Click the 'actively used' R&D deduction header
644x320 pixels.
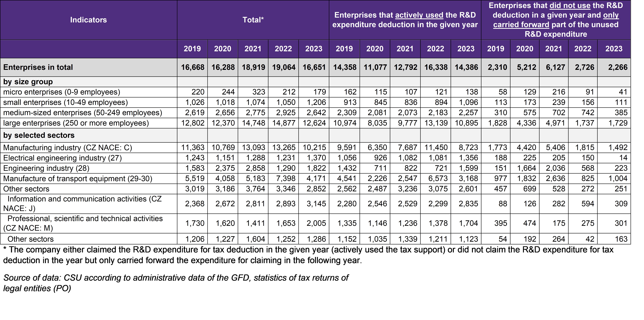point(405,20)
